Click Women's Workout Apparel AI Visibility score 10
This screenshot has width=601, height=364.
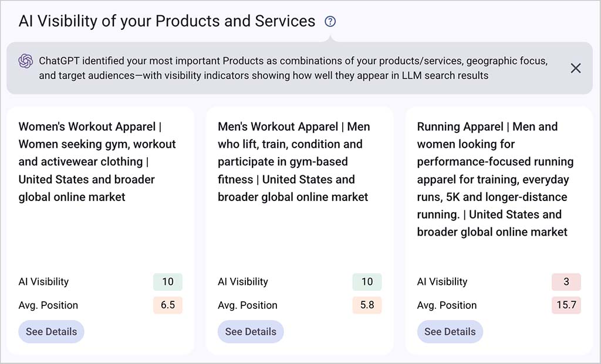[x=168, y=282]
